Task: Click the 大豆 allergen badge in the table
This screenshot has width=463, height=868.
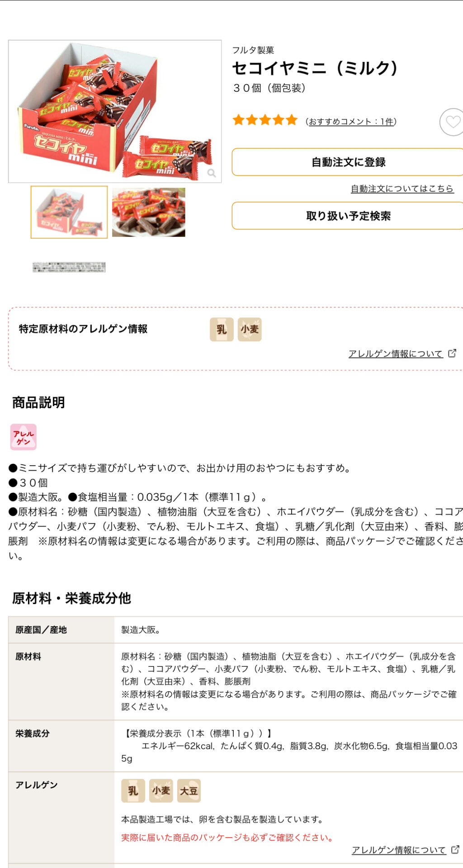Action: [x=189, y=791]
